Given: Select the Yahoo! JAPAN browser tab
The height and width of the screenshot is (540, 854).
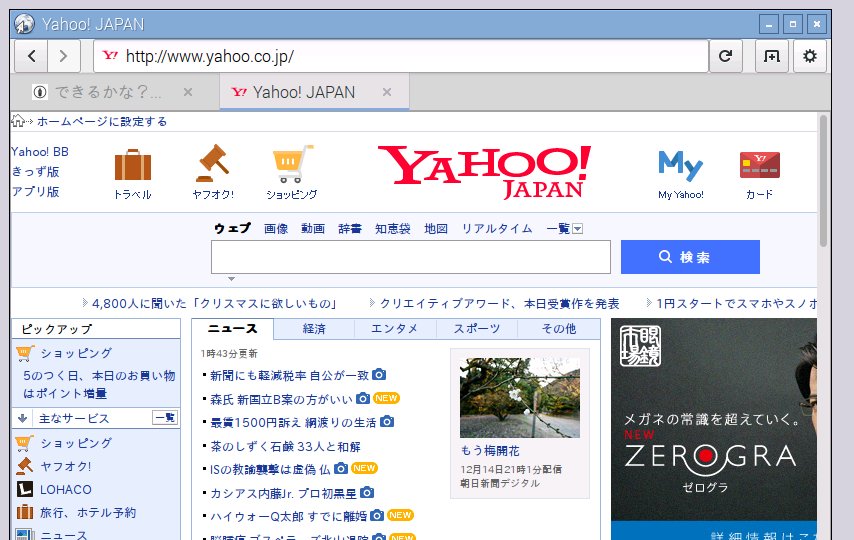Looking at the screenshot, I should (x=314, y=92).
